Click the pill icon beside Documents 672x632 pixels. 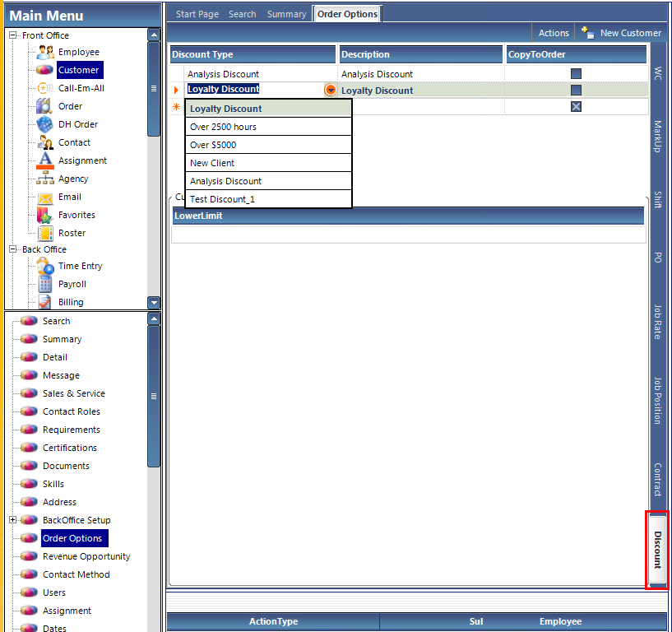(x=29, y=465)
